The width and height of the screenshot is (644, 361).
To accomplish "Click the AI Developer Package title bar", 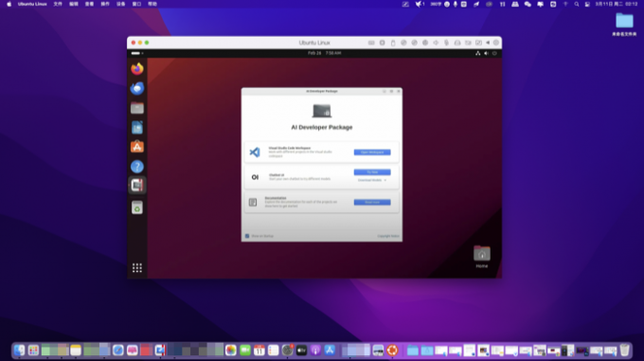I will click(x=322, y=91).
